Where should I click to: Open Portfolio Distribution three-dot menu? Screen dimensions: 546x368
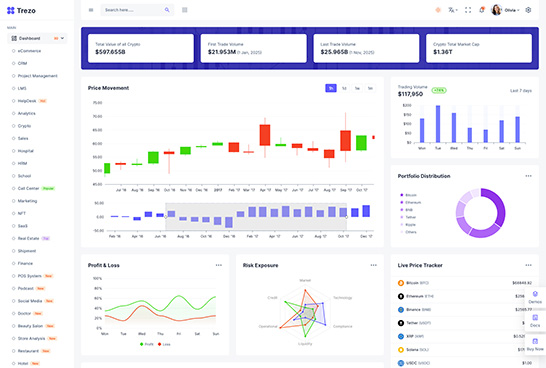(x=528, y=176)
